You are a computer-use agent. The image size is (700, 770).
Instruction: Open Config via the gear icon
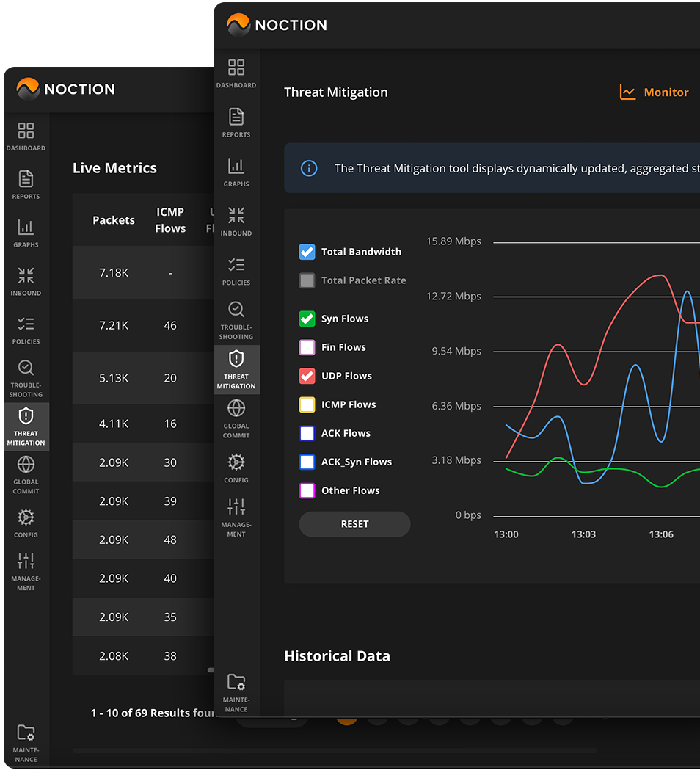click(236, 462)
